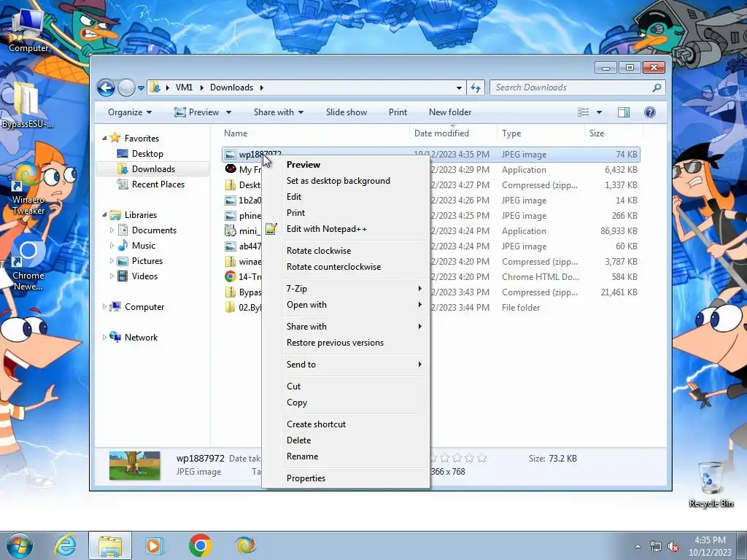Launch Google Chrome from taskbar
The height and width of the screenshot is (560, 747).
[200, 545]
